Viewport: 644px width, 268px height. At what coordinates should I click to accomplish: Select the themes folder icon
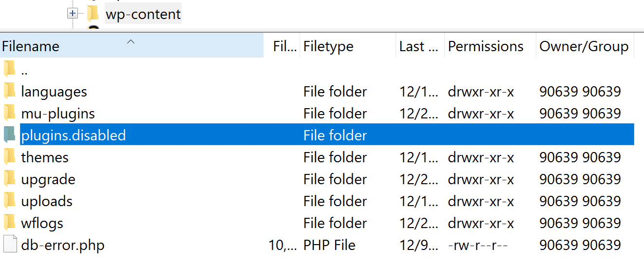[x=9, y=157]
